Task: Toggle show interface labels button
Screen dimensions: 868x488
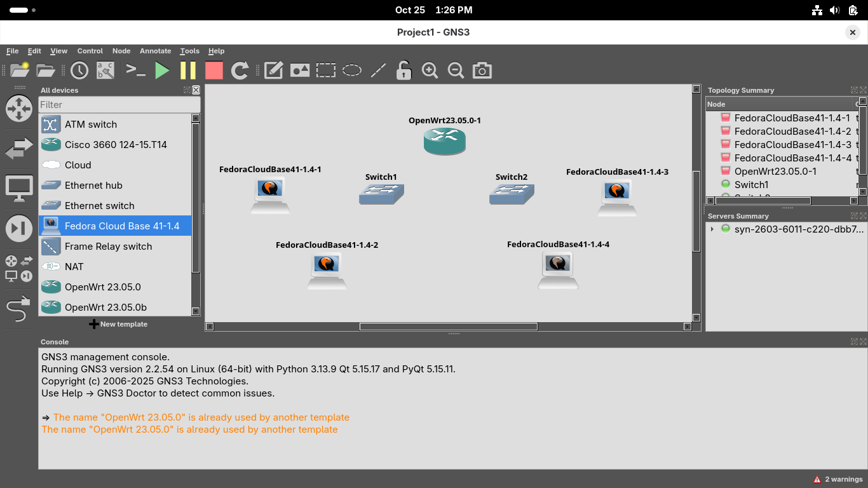Action: click(x=105, y=71)
